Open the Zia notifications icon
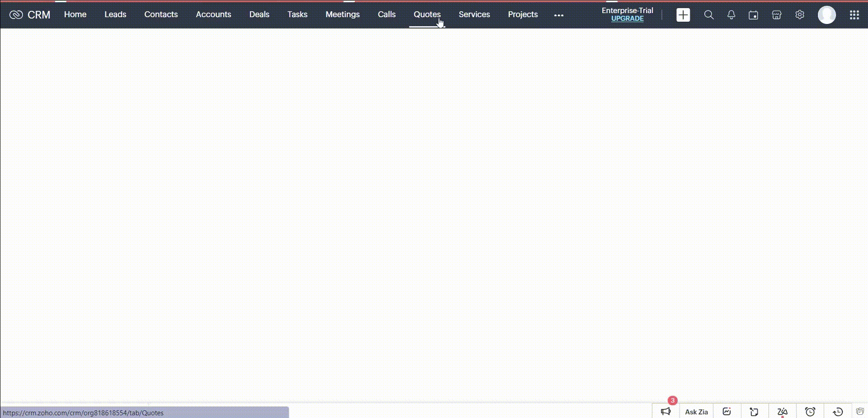Screen dimensions: 868x418 click(782, 411)
